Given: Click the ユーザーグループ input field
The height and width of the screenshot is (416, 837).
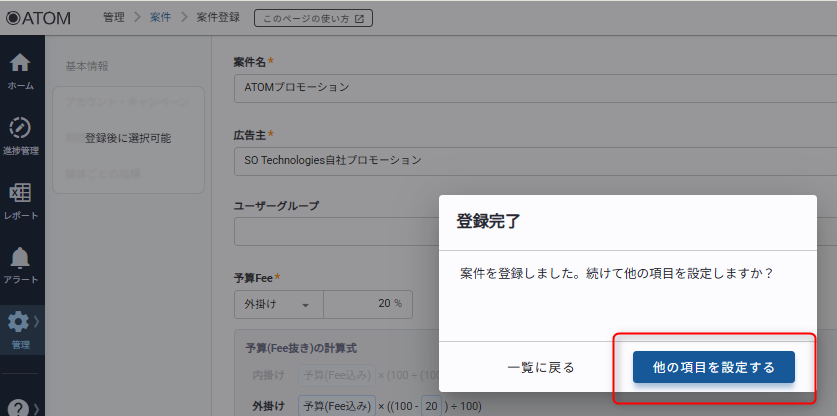Looking at the screenshot, I should tap(335, 231).
